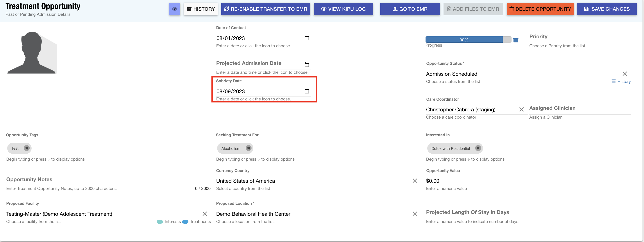This screenshot has width=644, height=242.
Task: Remove Detox with Residential chip
Action: (x=478, y=148)
